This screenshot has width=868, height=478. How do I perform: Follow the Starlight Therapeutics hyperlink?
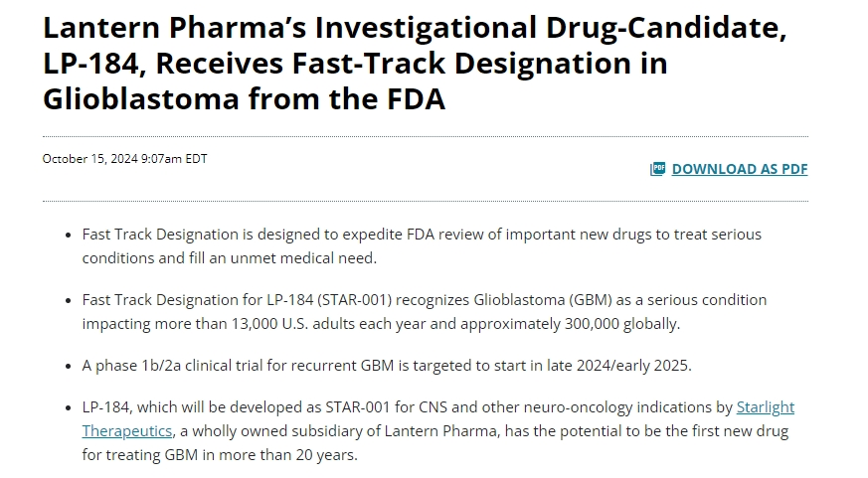[x=765, y=407]
